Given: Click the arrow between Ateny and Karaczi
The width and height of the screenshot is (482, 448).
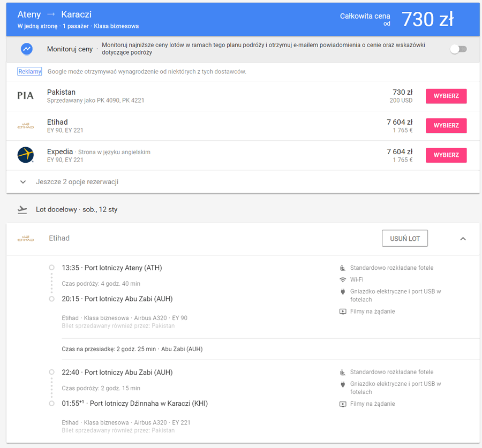Looking at the screenshot, I should click(51, 14).
